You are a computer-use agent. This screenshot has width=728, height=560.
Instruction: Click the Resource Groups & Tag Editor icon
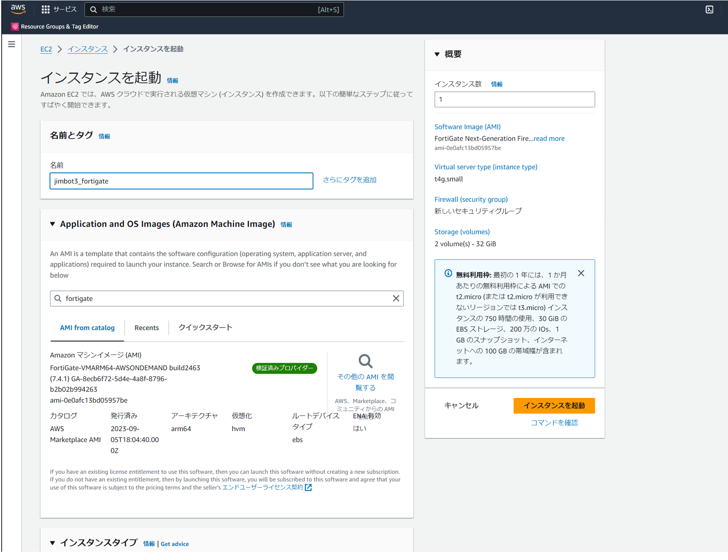tap(15, 27)
